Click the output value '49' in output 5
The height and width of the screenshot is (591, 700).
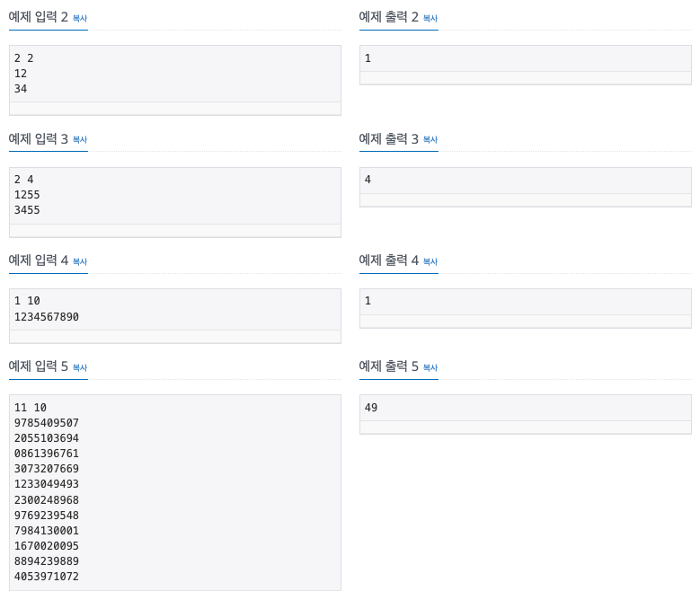[371, 408]
